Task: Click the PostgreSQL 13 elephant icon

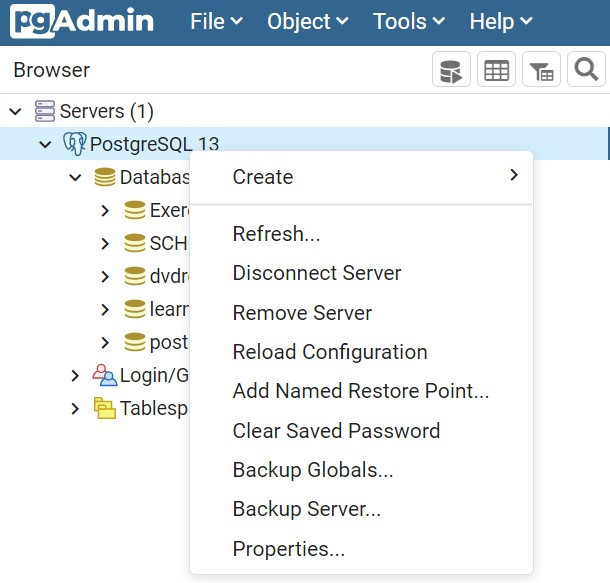Action: coord(75,144)
